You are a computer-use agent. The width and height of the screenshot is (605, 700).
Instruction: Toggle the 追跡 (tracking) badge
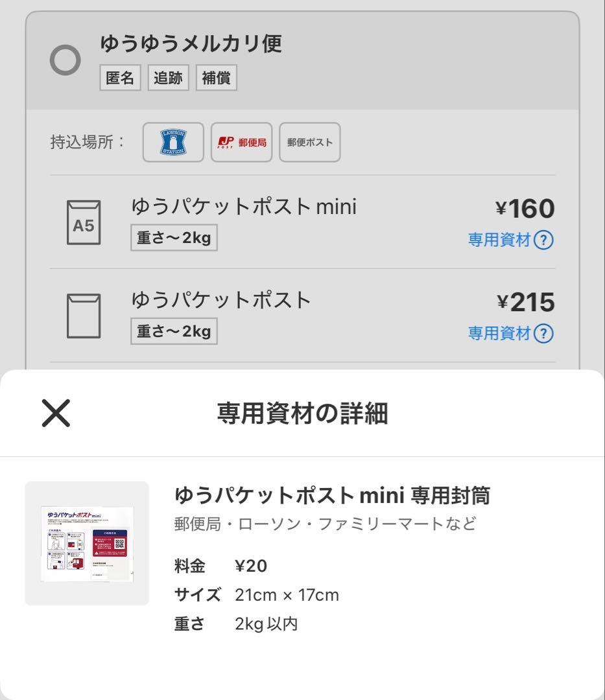point(168,77)
